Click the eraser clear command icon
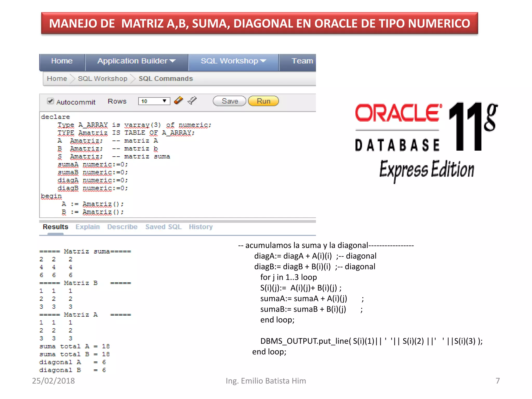This screenshot has height=399, width=532. pyautogui.click(x=178, y=101)
